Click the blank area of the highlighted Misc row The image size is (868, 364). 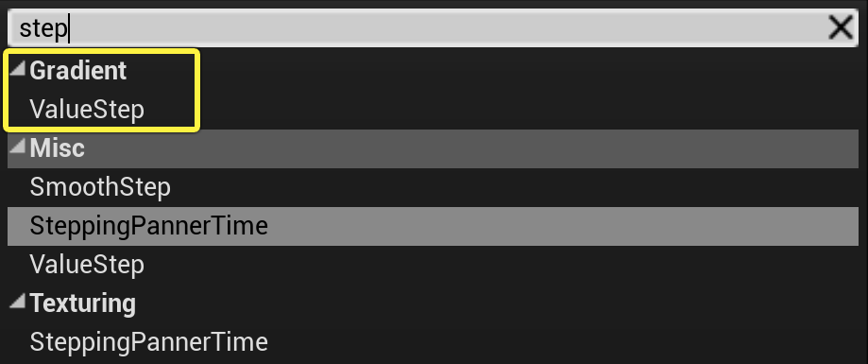pyautogui.click(x=470, y=148)
